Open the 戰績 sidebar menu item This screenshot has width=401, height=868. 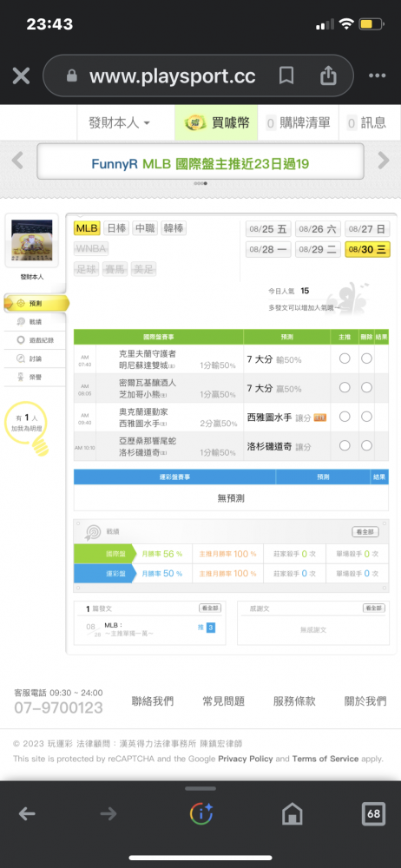(x=35, y=322)
